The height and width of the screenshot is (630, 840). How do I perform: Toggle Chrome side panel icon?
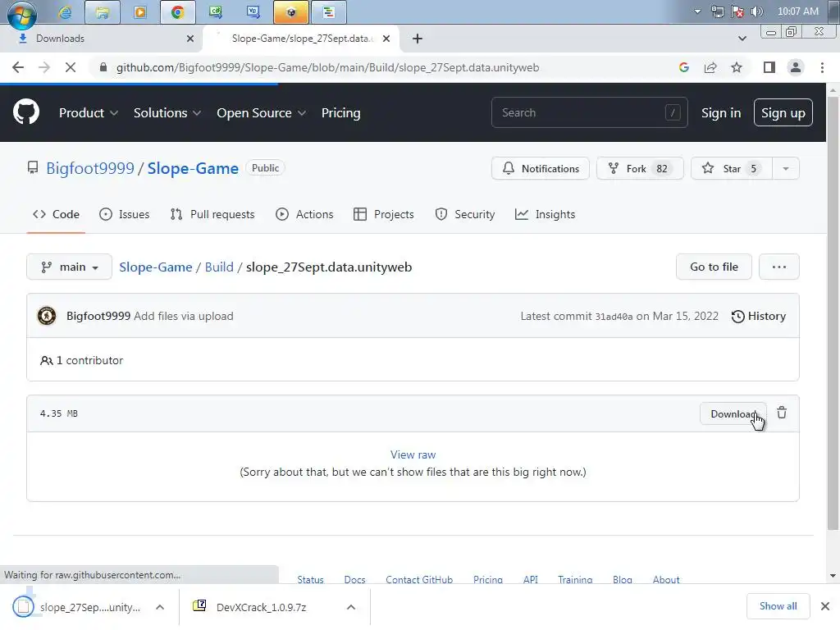769,67
